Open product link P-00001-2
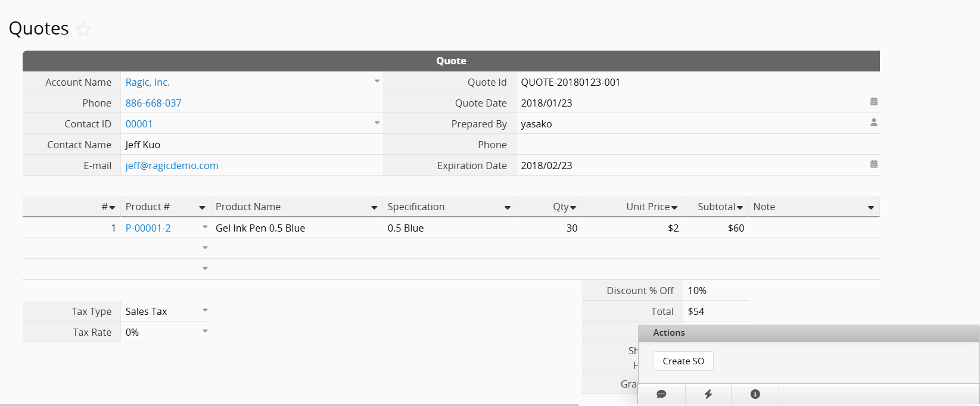 (148, 229)
